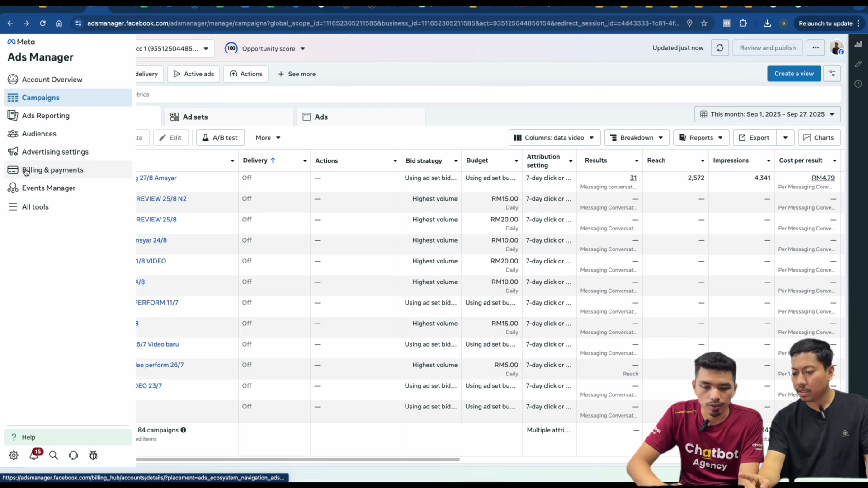Click the browser reload button

pyautogui.click(x=42, y=23)
